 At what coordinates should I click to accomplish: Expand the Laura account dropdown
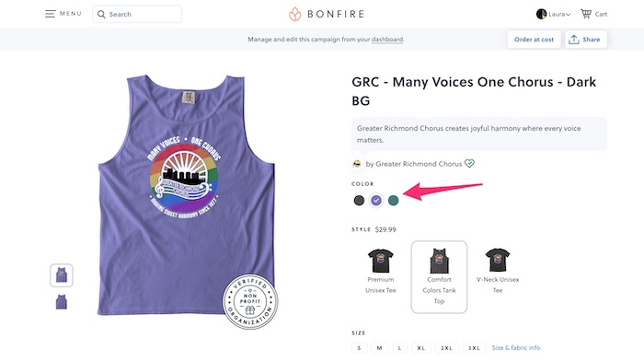(x=568, y=15)
